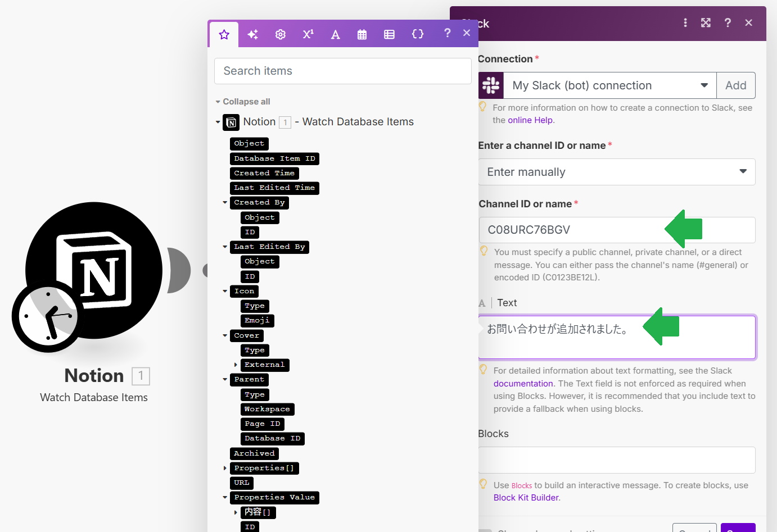Insert the Archived pill
This screenshot has height=532, width=777.
point(254,453)
